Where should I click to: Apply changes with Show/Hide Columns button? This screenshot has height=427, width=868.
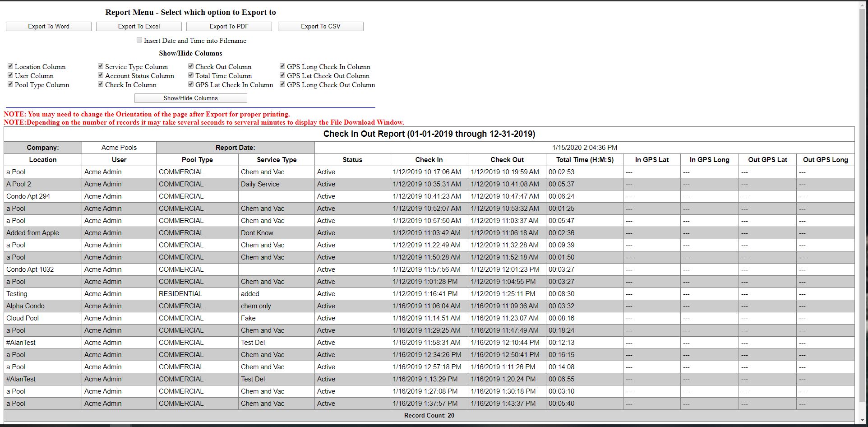[x=190, y=98]
